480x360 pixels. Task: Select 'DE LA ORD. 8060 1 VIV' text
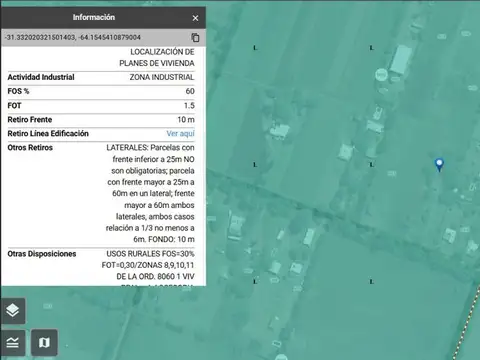click(155, 276)
